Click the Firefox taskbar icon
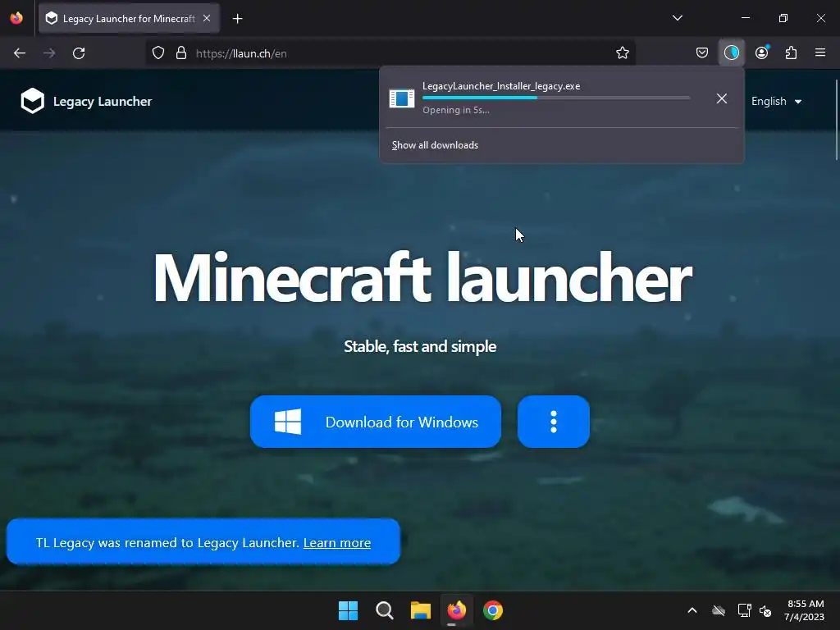The image size is (840, 630). [456, 610]
